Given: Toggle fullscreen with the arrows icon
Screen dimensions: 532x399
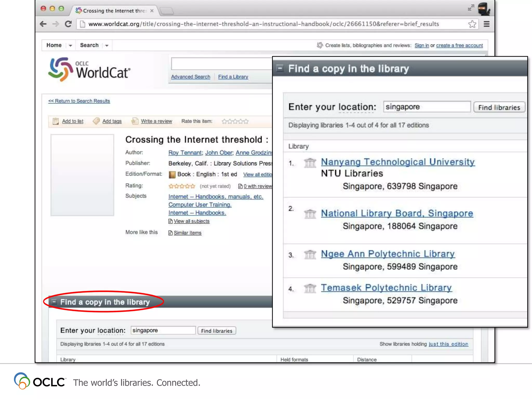Looking at the screenshot, I should (471, 8).
